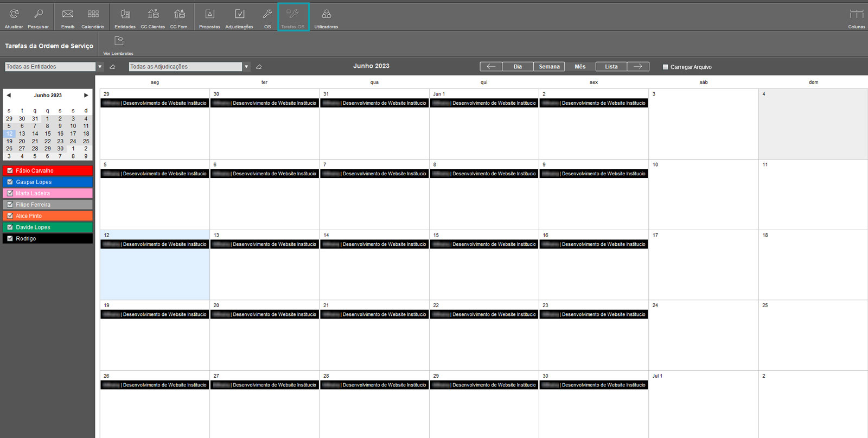Screen dimensions: 868x438
Task: Open the Emails icon
Action: click(68, 15)
